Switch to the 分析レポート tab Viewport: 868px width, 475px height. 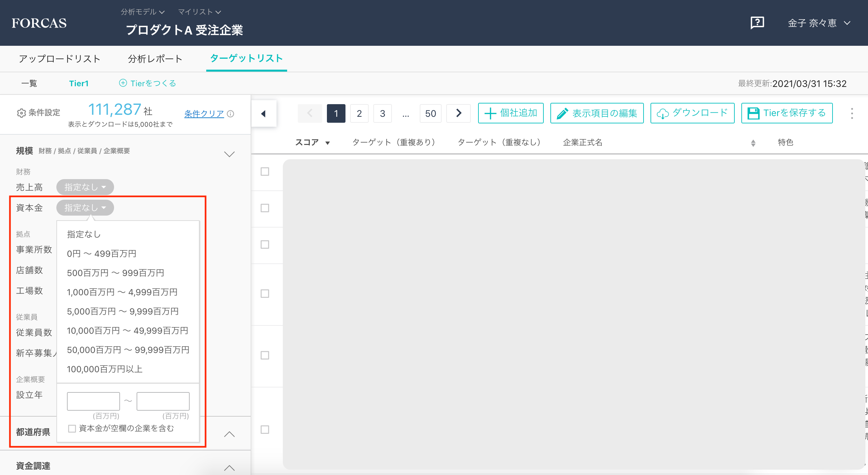155,59
